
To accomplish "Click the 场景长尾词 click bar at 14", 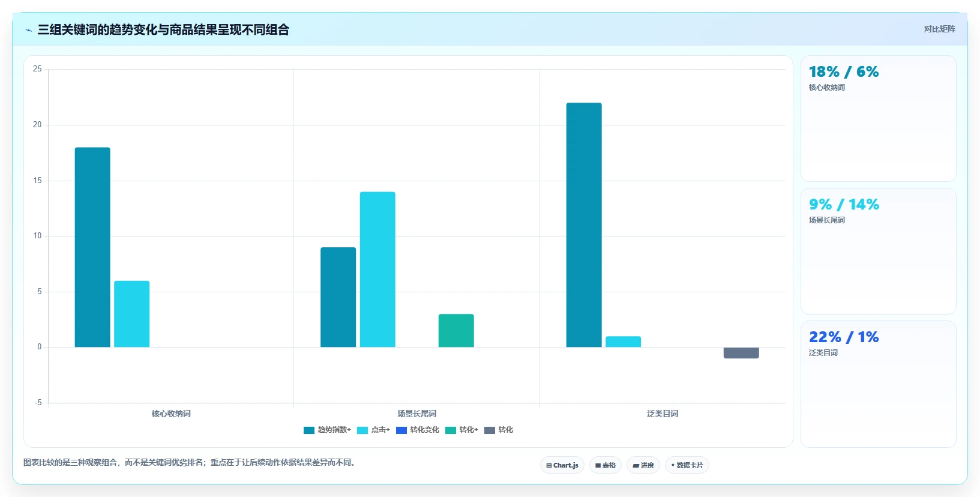I will [x=377, y=270].
